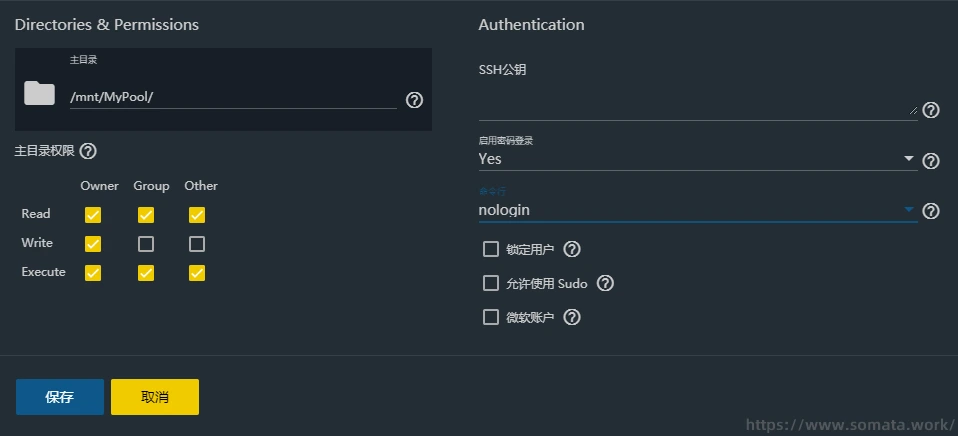
Task: Click the folder icon beside home directory
Action: [x=40, y=94]
